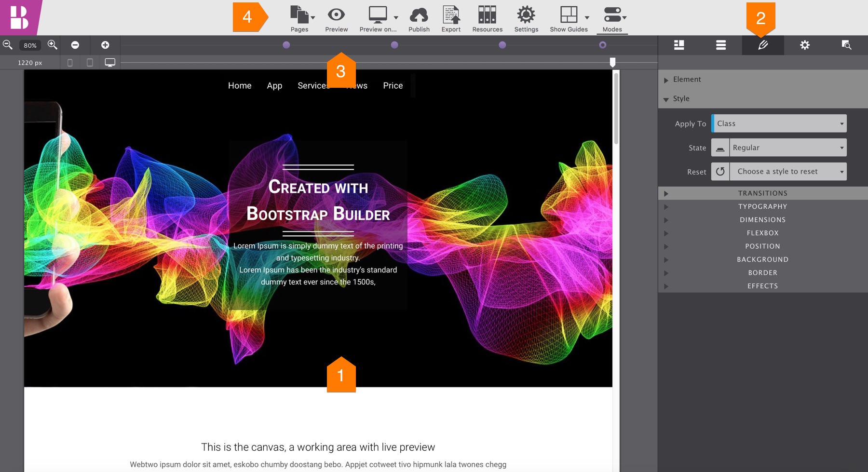Expand the Effects section
Image resolution: width=868 pixels, height=472 pixels.
[x=763, y=286]
